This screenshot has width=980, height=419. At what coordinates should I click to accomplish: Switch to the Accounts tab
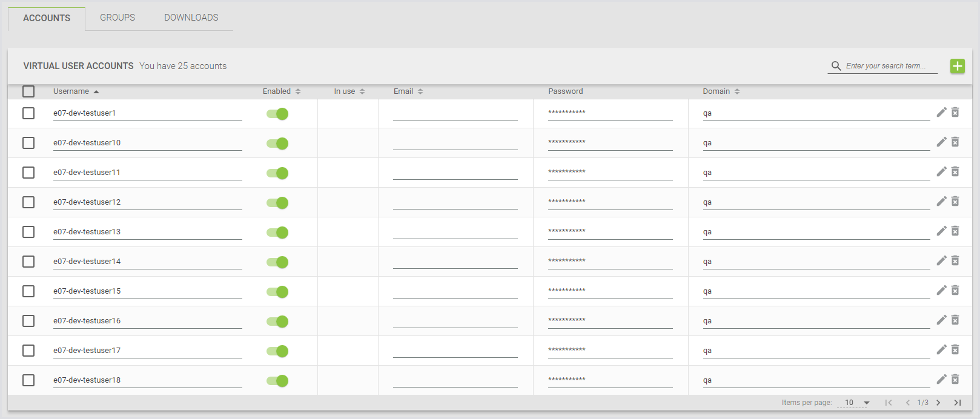[x=47, y=18]
